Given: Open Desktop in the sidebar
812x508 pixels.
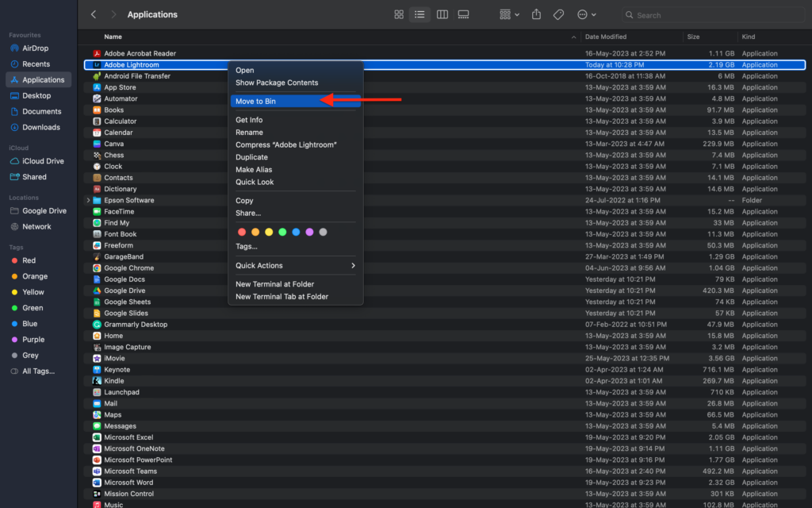Looking at the screenshot, I should tap(38, 96).
